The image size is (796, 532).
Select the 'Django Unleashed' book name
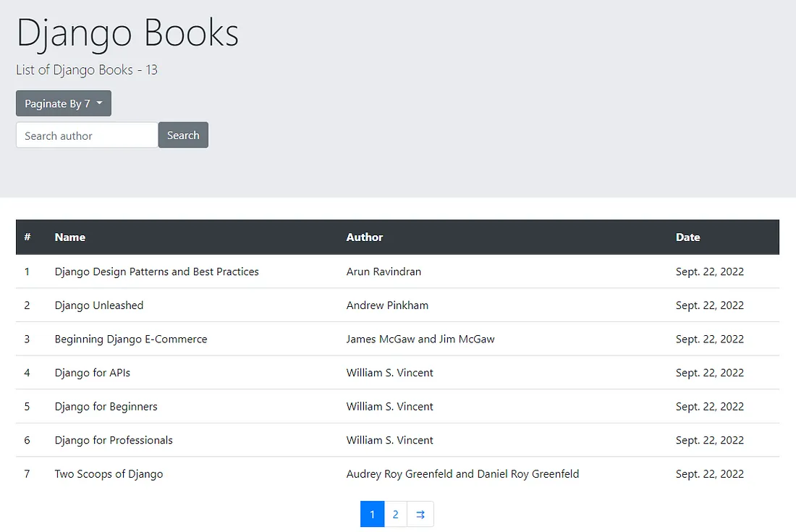99,305
